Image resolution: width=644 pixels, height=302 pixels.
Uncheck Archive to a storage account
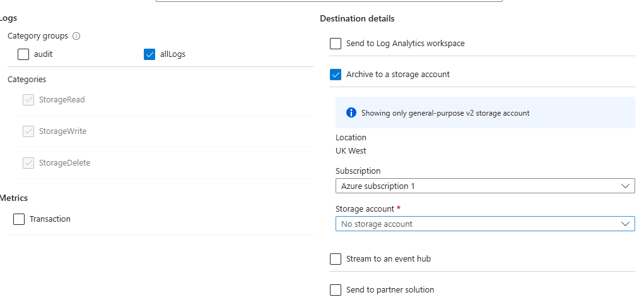(x=336, y=75)
